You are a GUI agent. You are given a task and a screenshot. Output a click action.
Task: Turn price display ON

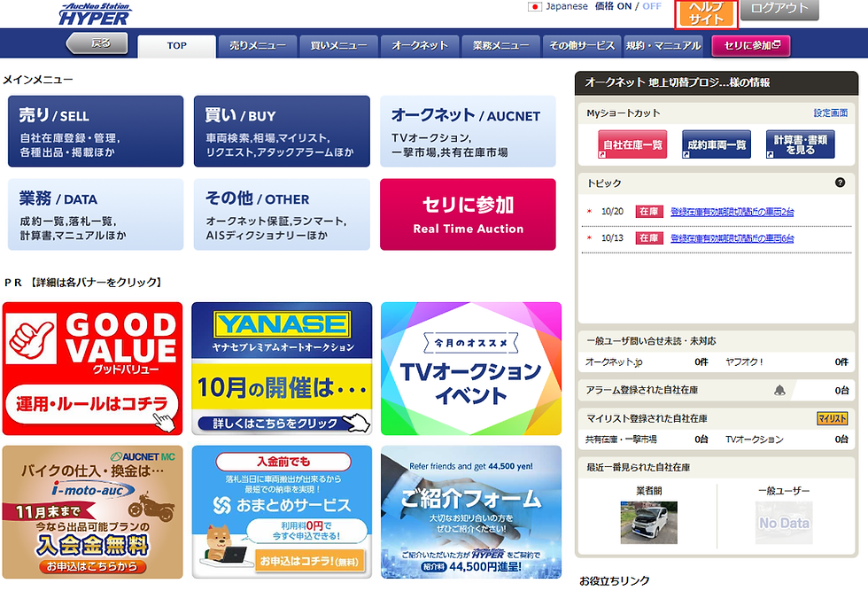pos(624,6)
